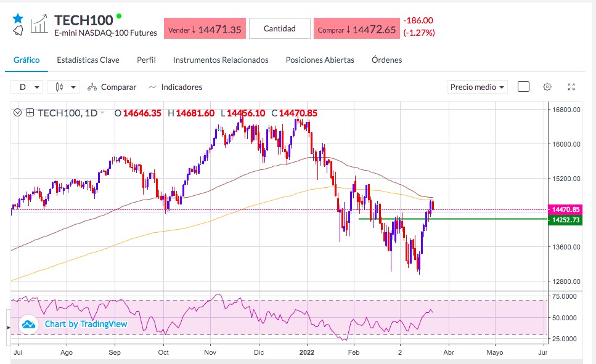Viewport: 596px width, 364px height.
Task: Click E-mini NASDAQ-100 Futures subtitle
Action: [x=105, y=33]
